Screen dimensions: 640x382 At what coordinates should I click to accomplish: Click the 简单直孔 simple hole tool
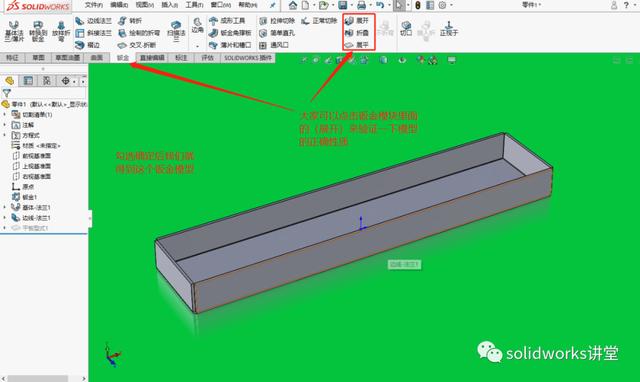[x=277, y=33]
